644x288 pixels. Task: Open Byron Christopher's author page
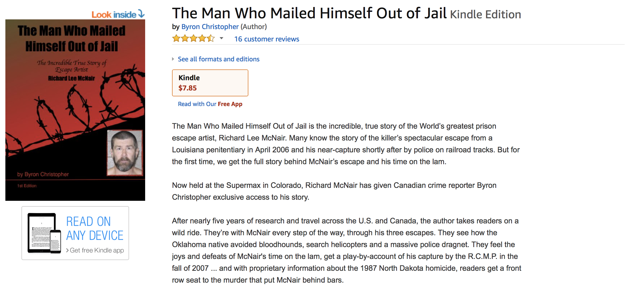(x=210, y=27)
